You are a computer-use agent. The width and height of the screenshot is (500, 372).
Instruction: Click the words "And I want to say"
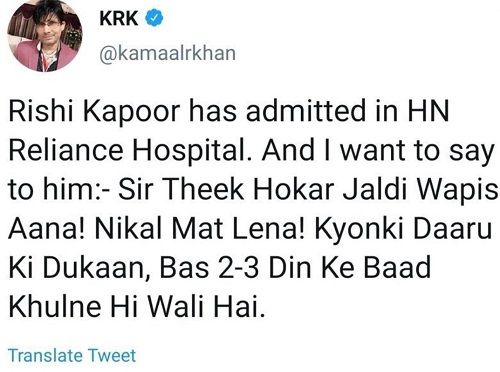point(378,152)
